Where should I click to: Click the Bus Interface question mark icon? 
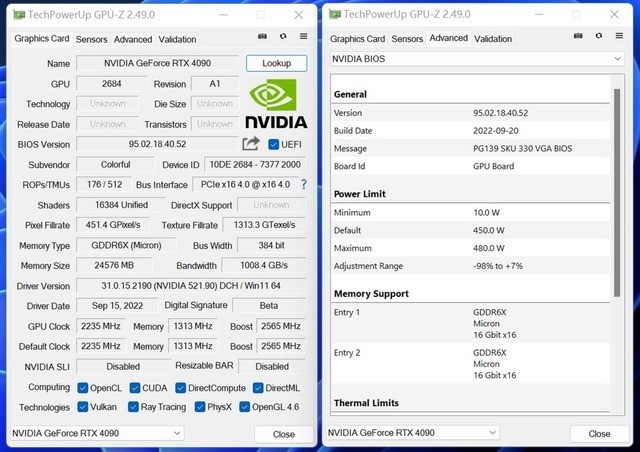pyautogui.click(x=303, y=184)
